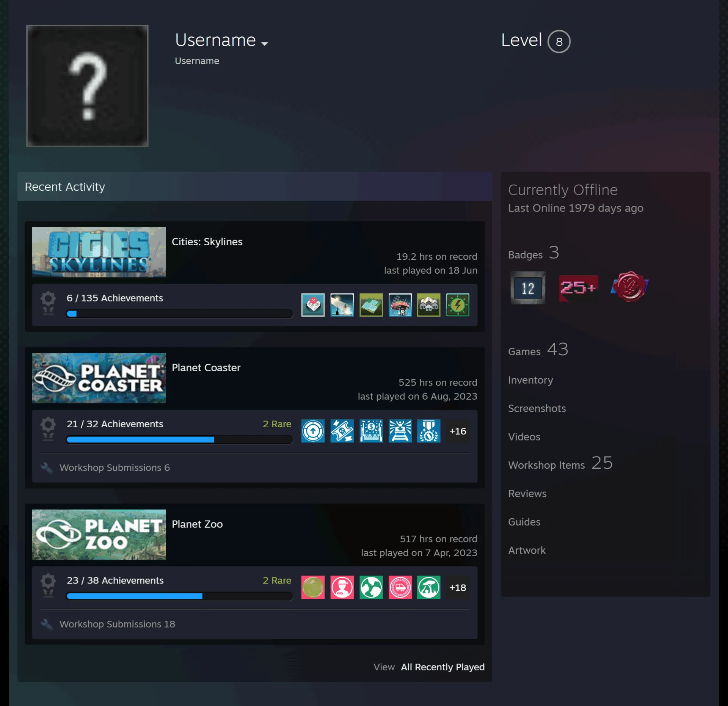The width and height of the screenshot is (728, 706).
Task: Open the Workshop Items 25 link
Action: tap(560, 463)
